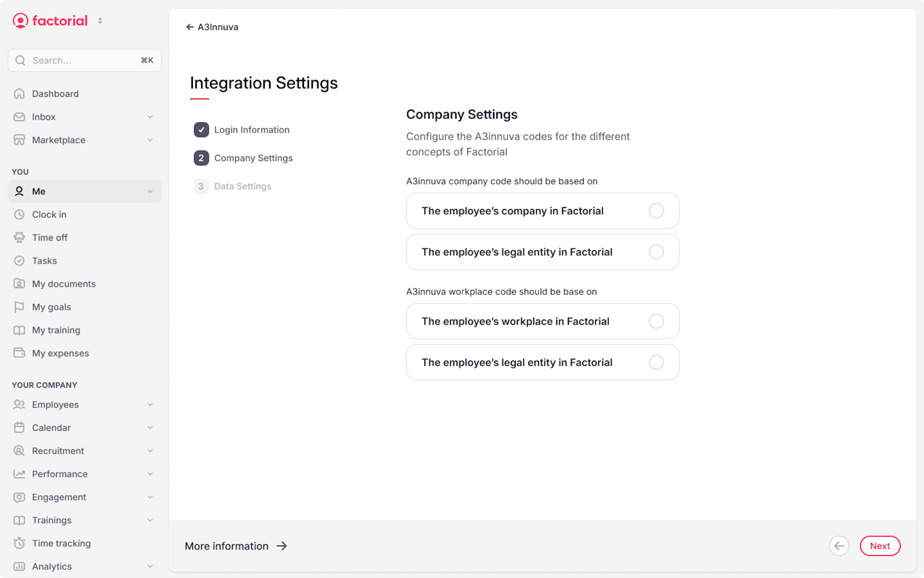Click the My training book icon
924x578 pixels.
point(19,330)
